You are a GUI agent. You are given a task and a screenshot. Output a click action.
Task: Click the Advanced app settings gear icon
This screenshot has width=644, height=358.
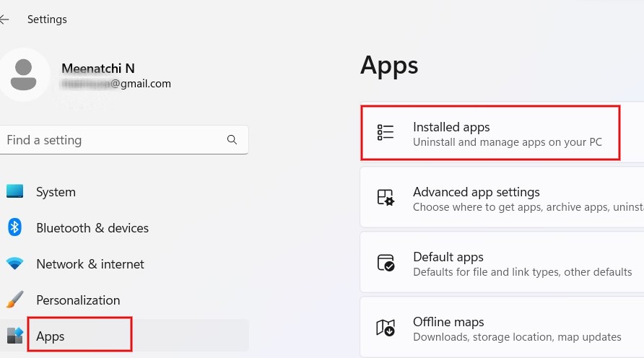point(386,197)
